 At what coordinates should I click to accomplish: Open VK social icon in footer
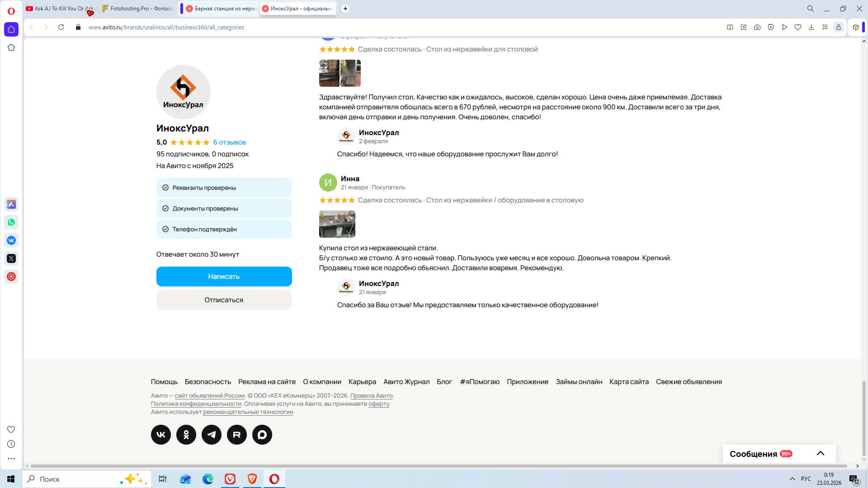tap(161, 435)
